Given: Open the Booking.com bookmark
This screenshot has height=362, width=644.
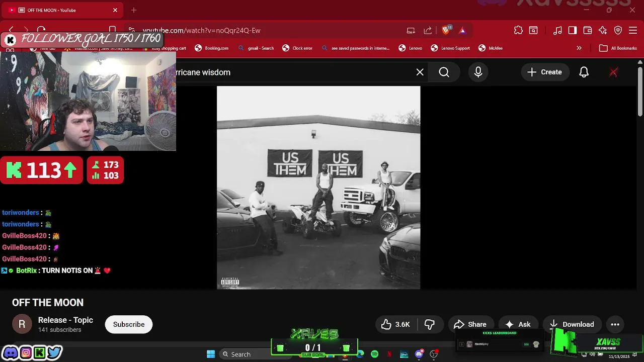Looking at the screenshot, I should 212,48.
